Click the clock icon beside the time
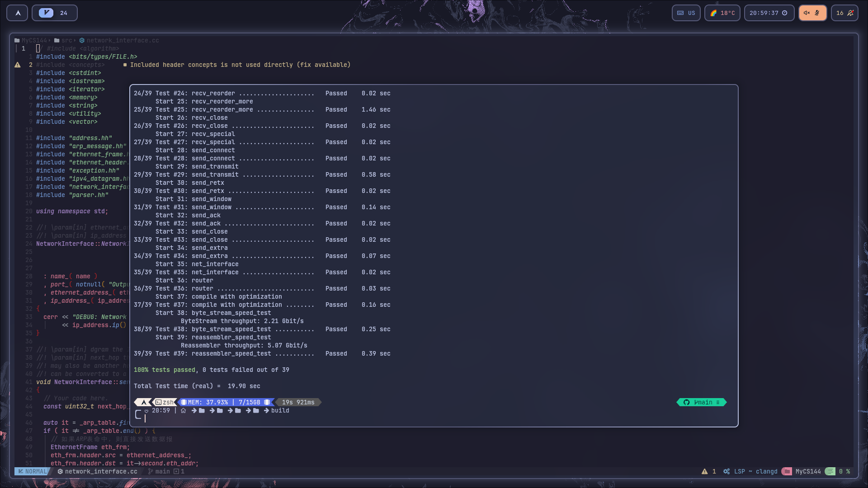This screenshot has height=488, width=868. point(785,13)
